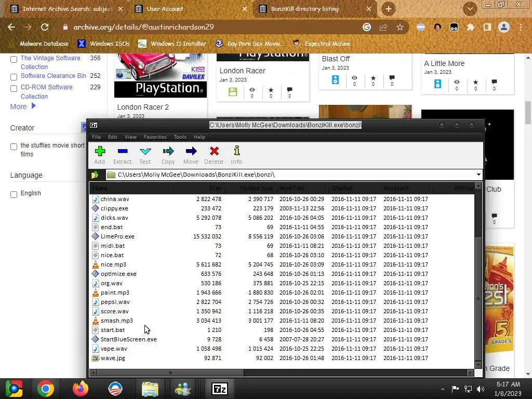Open the Chrome extensions puzzle icon

[x=471, y=27]
